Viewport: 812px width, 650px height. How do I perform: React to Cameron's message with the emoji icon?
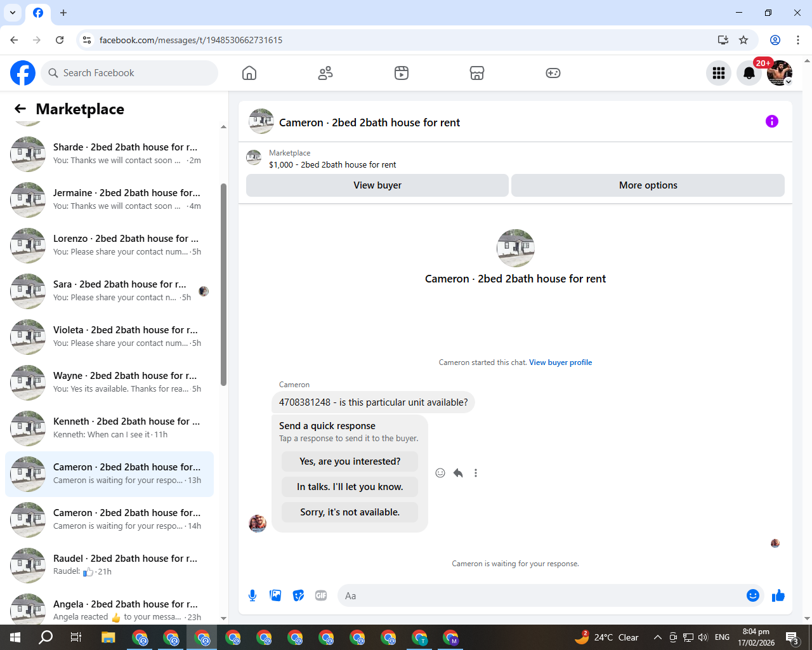[440, 473]
